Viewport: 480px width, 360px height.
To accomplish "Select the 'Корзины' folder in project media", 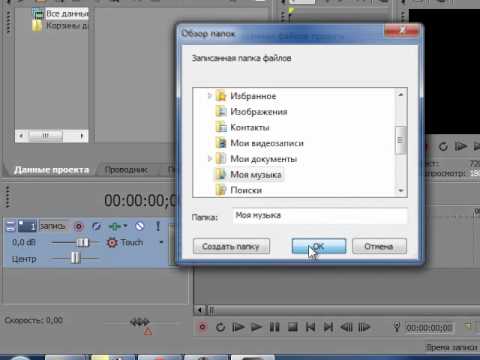I will pyautogui.click(x=67, y=26).
